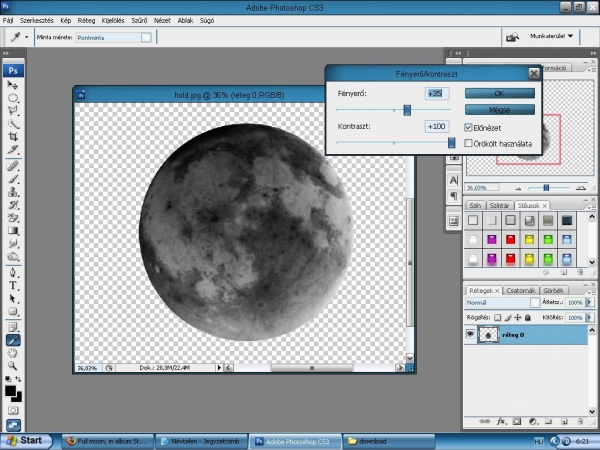Click the layer style fx icon
The image size is (600, 450).
tap(501, 422)
